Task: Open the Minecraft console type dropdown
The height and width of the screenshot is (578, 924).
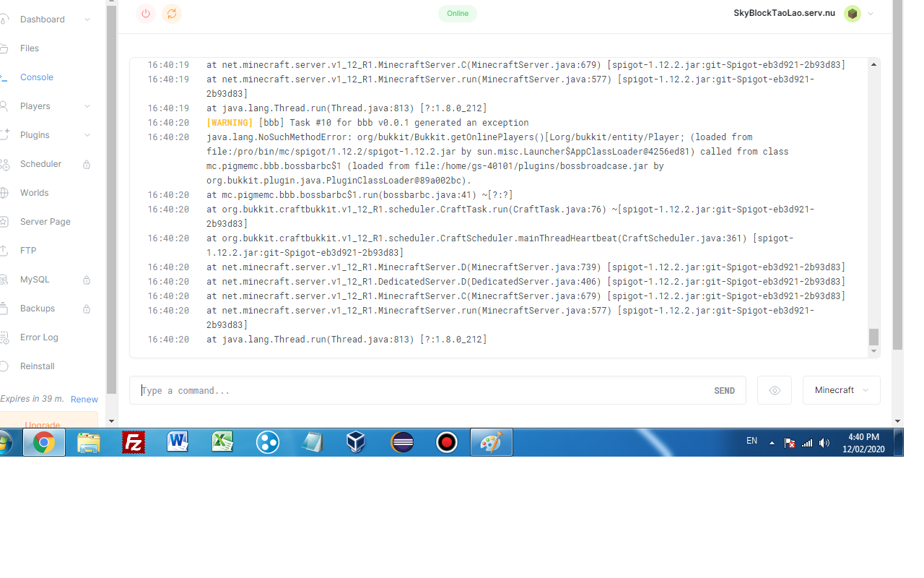Action: point(842,390)
